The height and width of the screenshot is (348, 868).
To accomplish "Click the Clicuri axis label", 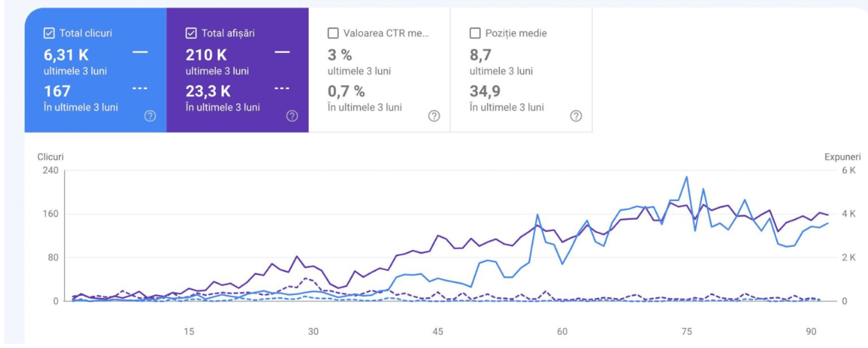I will click(x=50, y=158).
